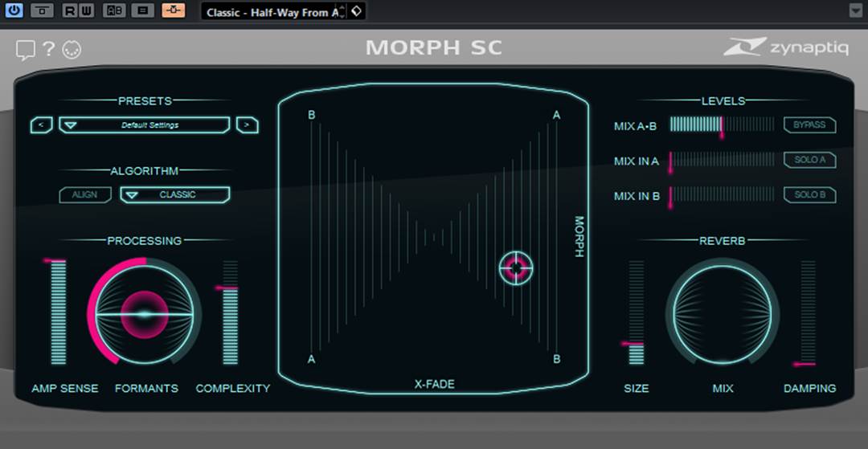Click the zynaptiq logo
The height and width of the screenshot is (449, 868).
785,47
